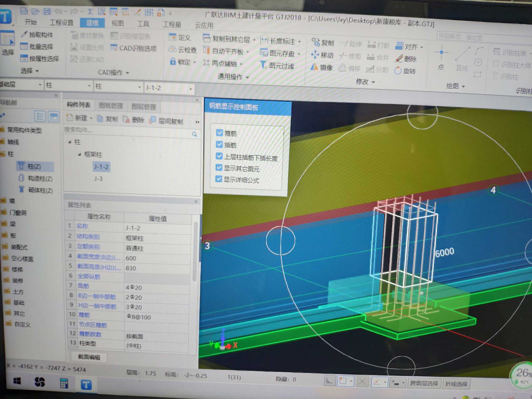Select 砌体柱(Z) in navigation tree
Screen dimensions: 532x399
click(x=36, y=190)
